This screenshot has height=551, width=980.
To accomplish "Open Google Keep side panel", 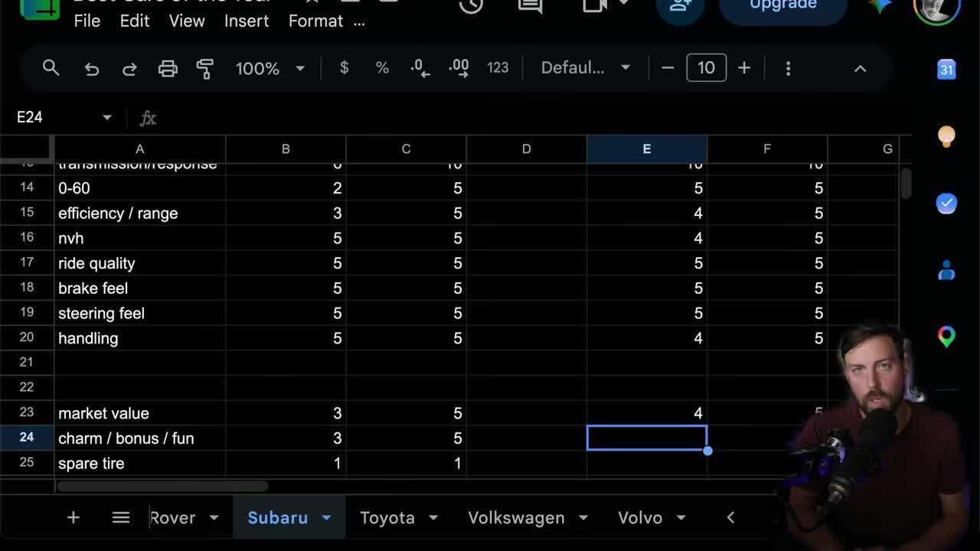I will [x=947, y=136].
